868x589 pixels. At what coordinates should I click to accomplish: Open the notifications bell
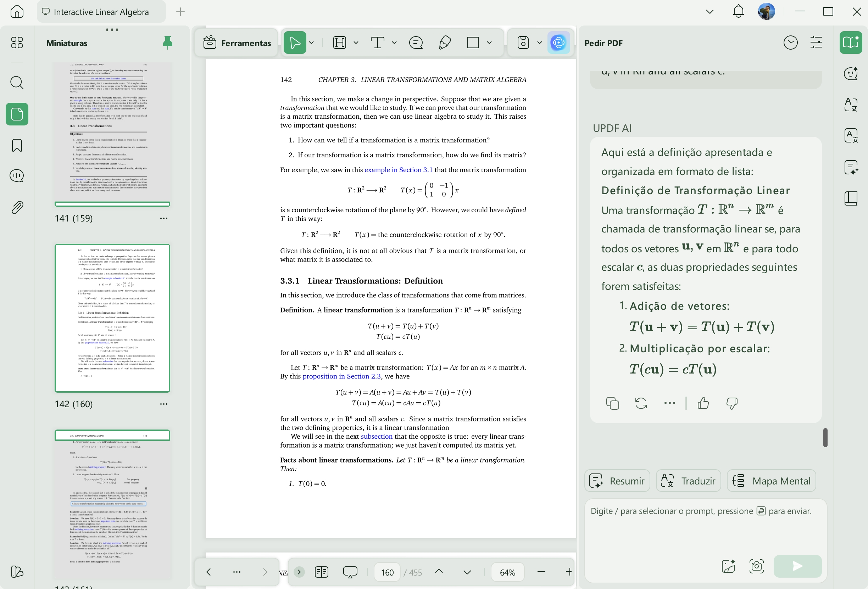(x=738, y=12)
